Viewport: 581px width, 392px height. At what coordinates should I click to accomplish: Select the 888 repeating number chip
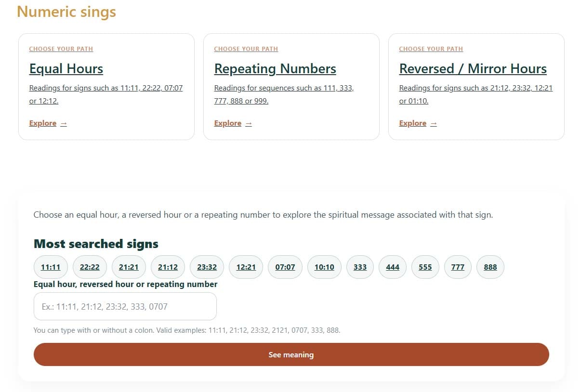[490, 267]
